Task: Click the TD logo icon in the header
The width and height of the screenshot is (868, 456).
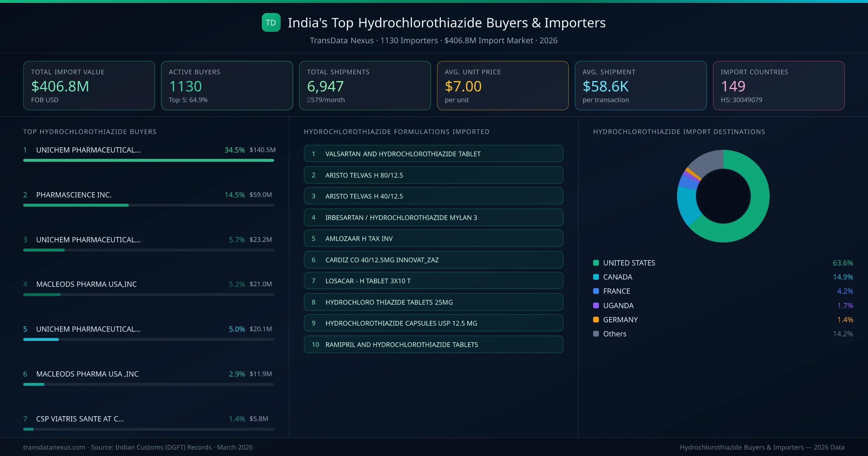Action: pos(271,22)
